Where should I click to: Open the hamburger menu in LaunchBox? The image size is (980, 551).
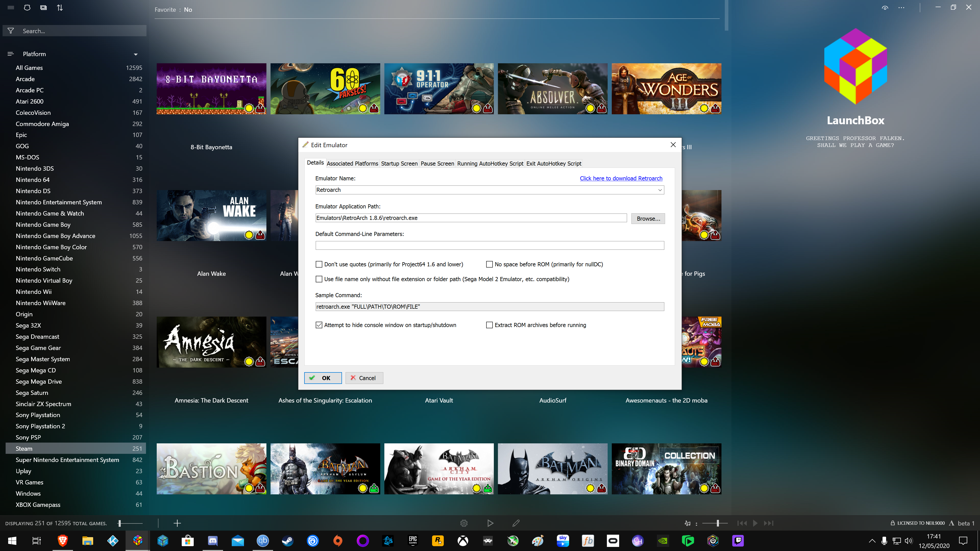point(11,8)
